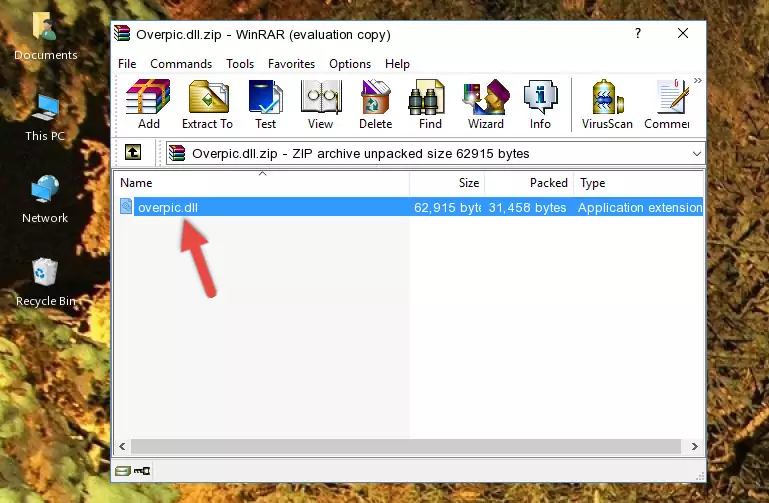Click the drive icon in status bar
The width and height of the screenshot is (769, 503).
click(123, 471)
